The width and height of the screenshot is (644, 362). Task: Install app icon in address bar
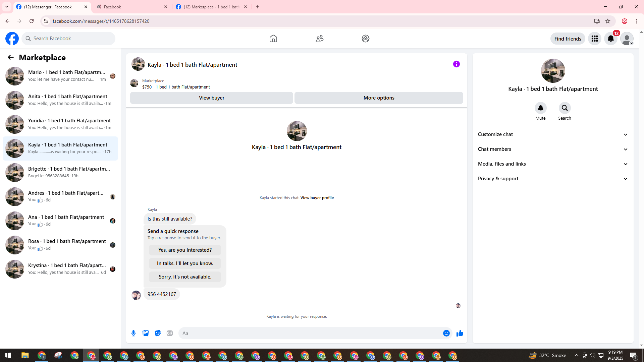597,21
